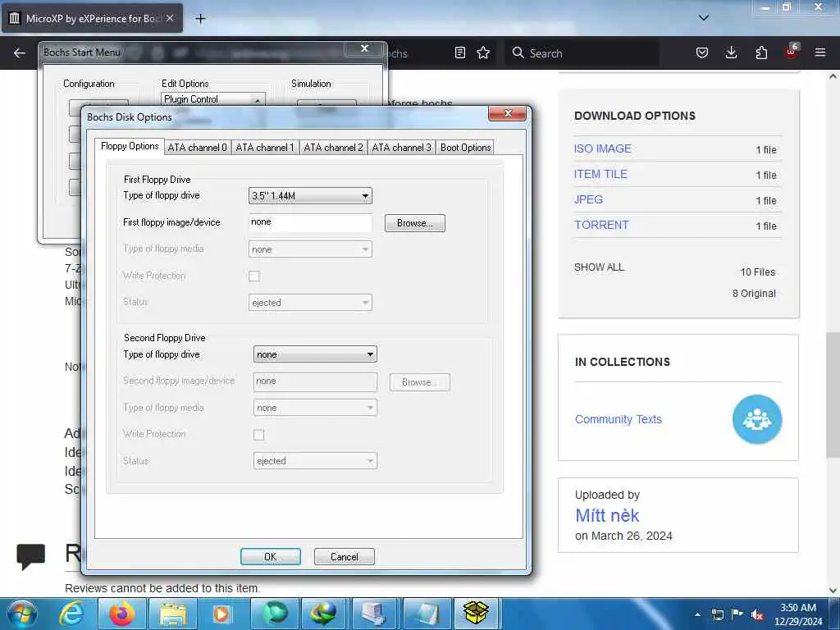Open the Community Texts collection link

pos(619,419)
